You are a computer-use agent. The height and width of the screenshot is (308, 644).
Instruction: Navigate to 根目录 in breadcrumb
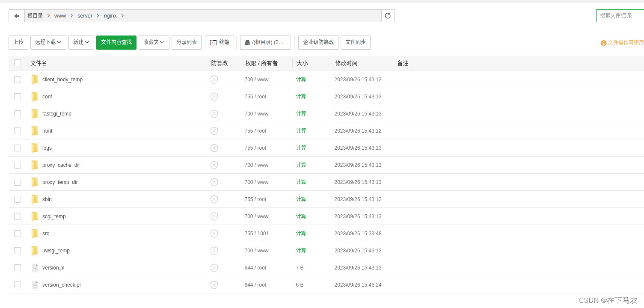coord(35,16)
